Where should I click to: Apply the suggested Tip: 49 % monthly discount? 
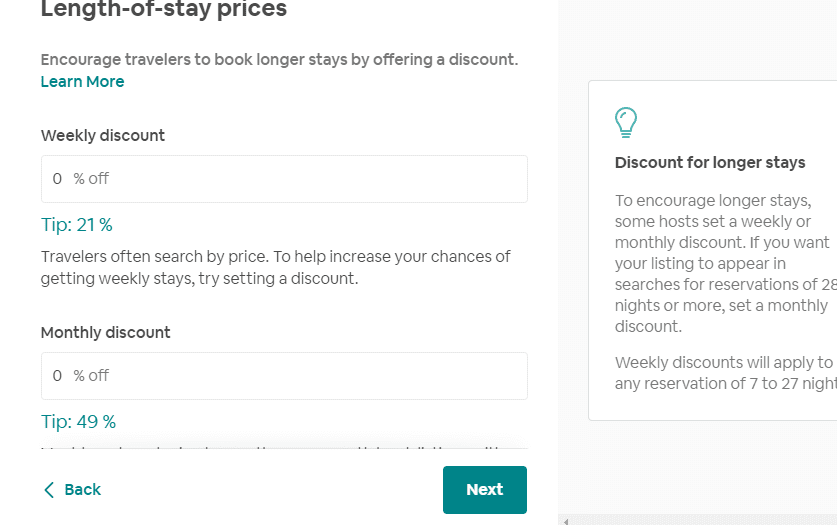pos(78,421)
